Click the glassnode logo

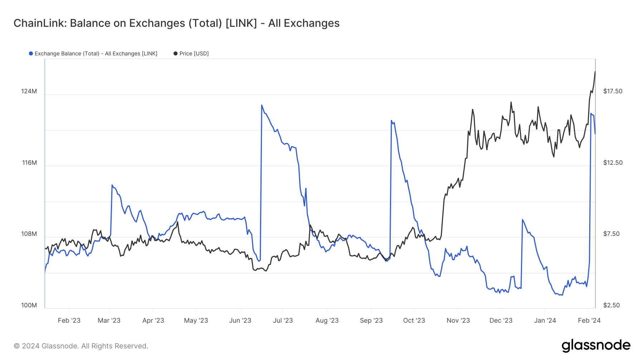[596, 346]
